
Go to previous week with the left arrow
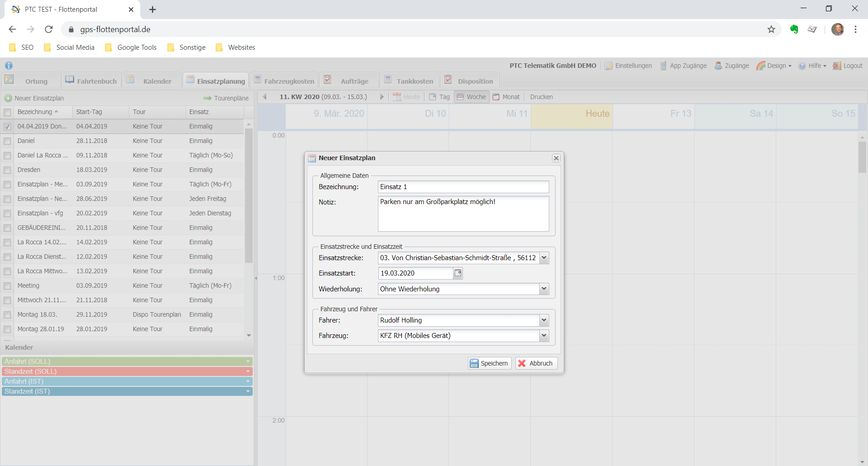tap(265, 97)
